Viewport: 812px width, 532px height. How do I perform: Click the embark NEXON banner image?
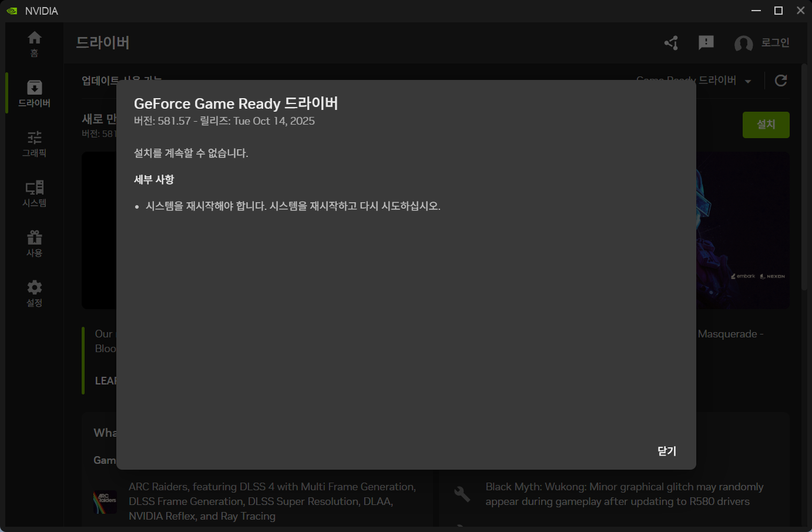pos(743,230)
